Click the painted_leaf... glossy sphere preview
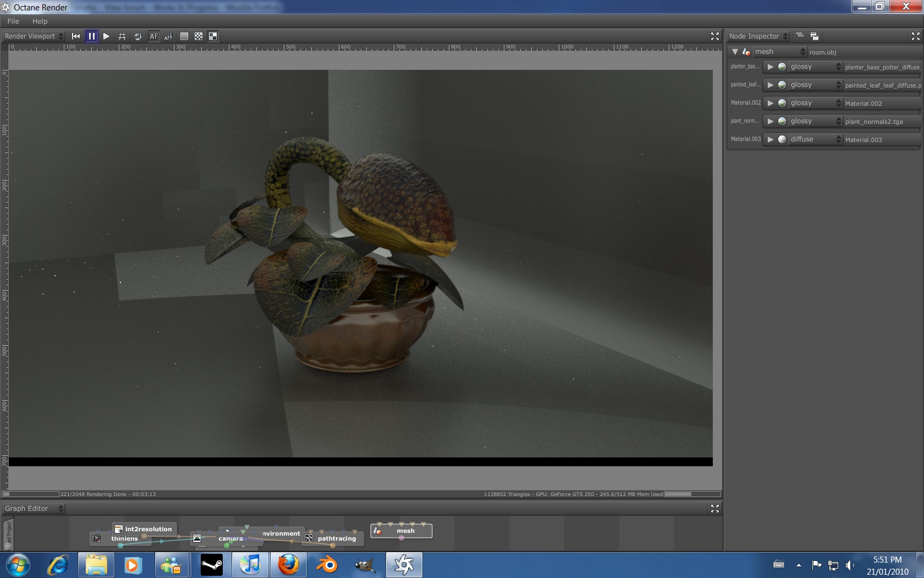Image resolution: width=924 pixels, height=578 pixels. click(x=782, y=85)
